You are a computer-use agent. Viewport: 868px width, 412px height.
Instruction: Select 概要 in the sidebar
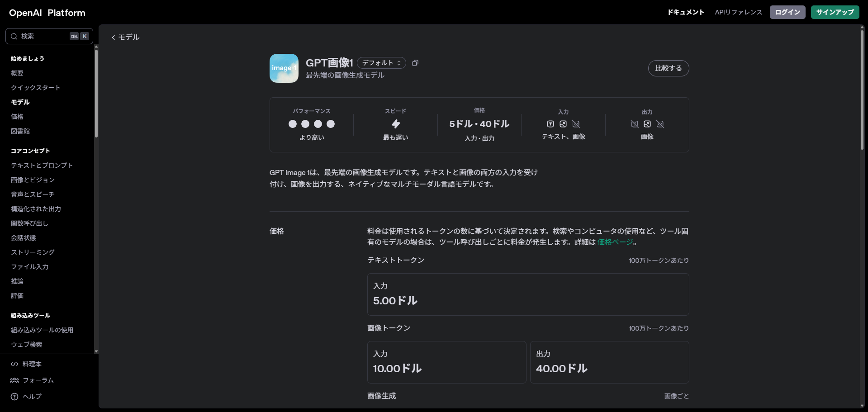tap(17, 73)
